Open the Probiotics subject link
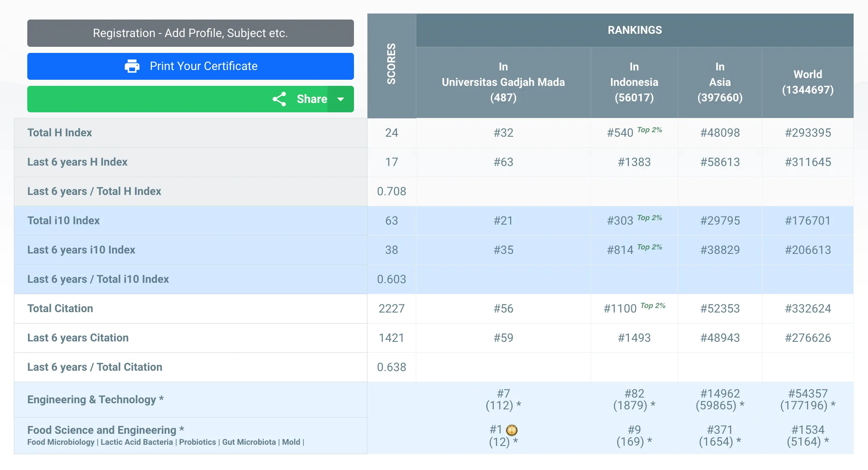868x470 pixels. 198,442
